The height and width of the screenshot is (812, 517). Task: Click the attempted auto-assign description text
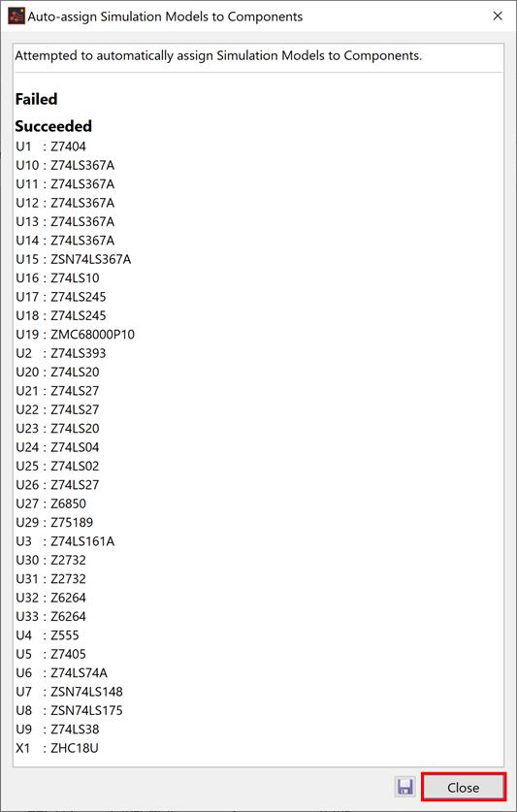pyautogui.click(x=218, y=55)
